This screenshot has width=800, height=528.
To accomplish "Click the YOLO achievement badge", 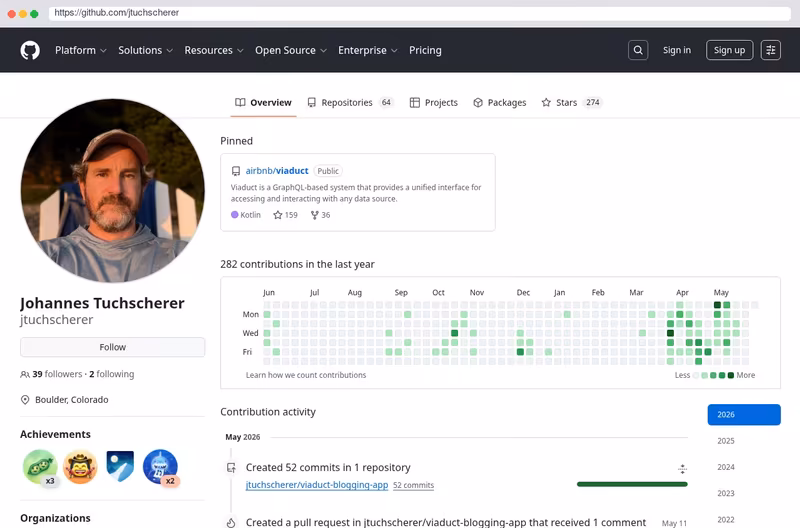I will point(80,466).
